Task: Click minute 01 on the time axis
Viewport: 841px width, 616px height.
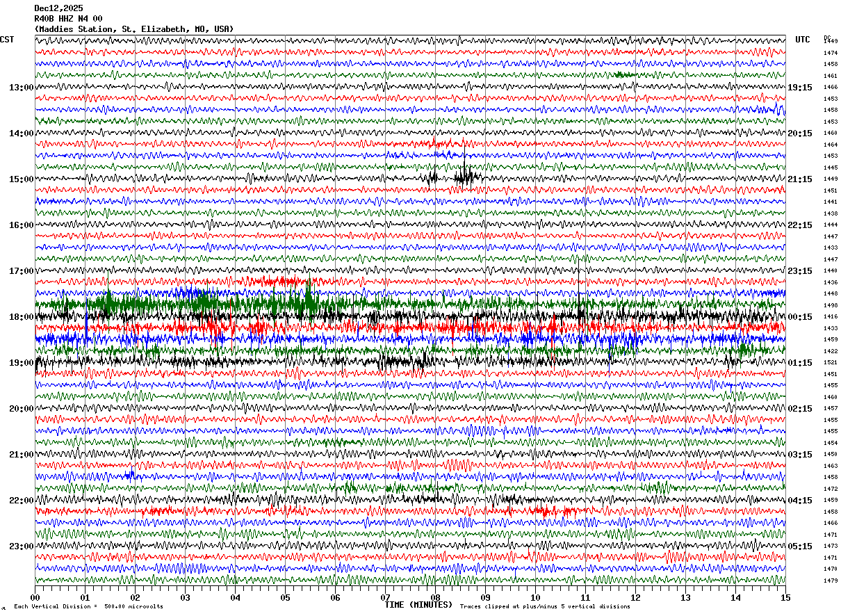Action: coord(85,597)
